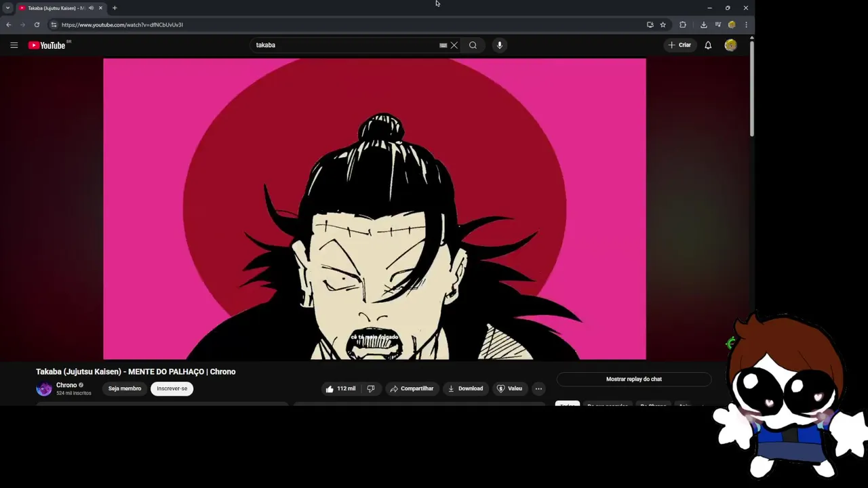Viewport: 868px width, 488px height.
Task: Open the Chrome profile avatar
Action: [732, 25]
